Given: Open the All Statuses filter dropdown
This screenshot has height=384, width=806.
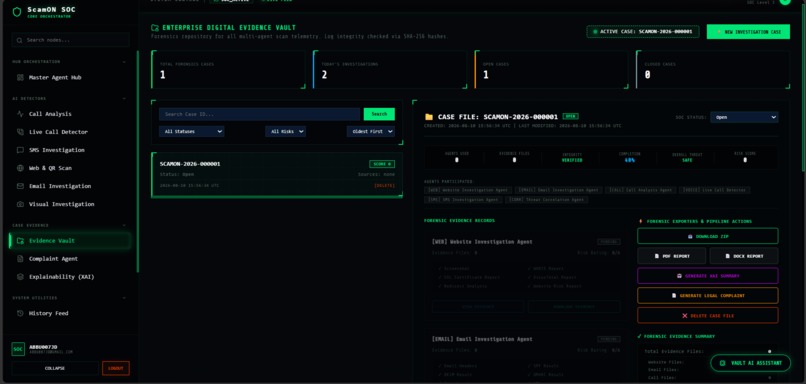Looking at the screenshot, I should pyautogui.click(x=191, y=132).
